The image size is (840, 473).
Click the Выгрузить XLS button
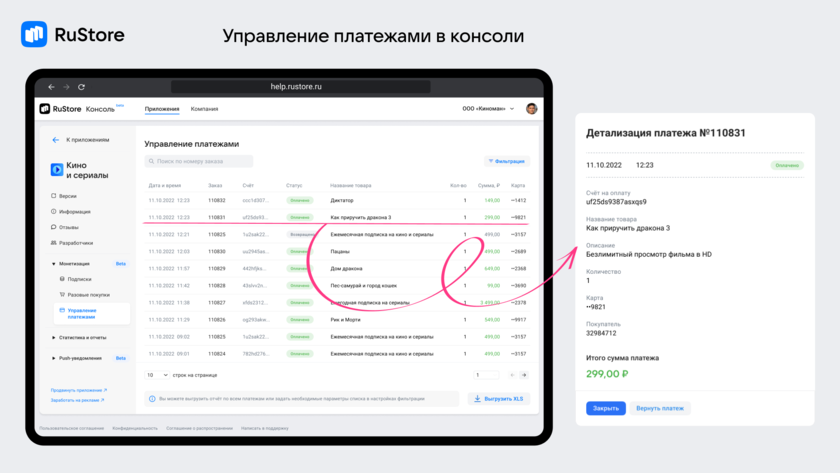coord(498,399)
